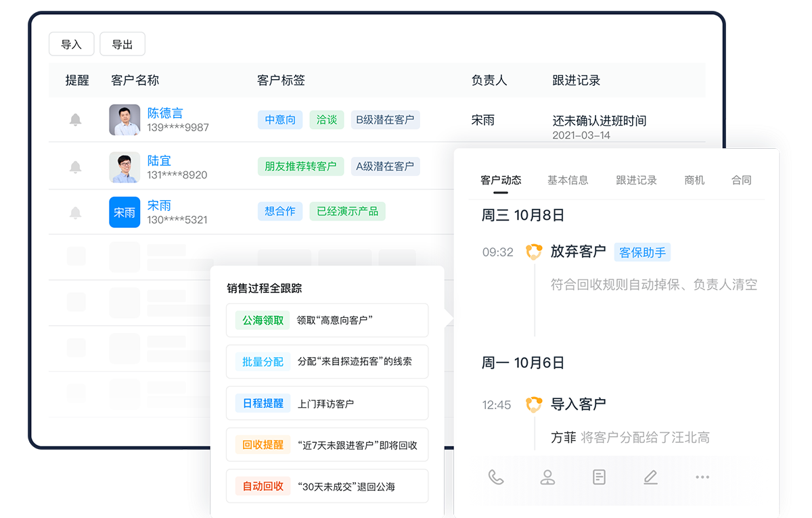The width and height of the screenshot is (812, 518).
Task: Click the 中意向 customer tag
Action: tap(280, 120)
